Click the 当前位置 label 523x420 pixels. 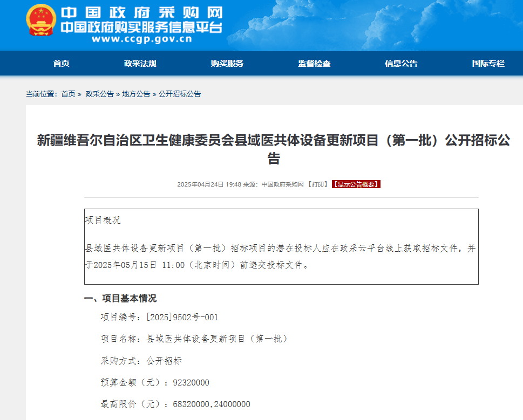[x=42, y=94]
